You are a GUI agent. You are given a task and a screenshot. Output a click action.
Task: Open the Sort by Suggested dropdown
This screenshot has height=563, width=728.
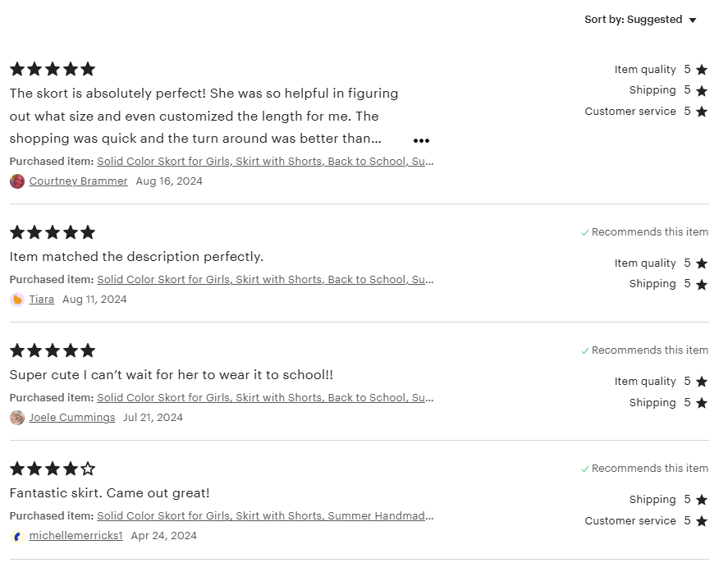pos(640,20)
